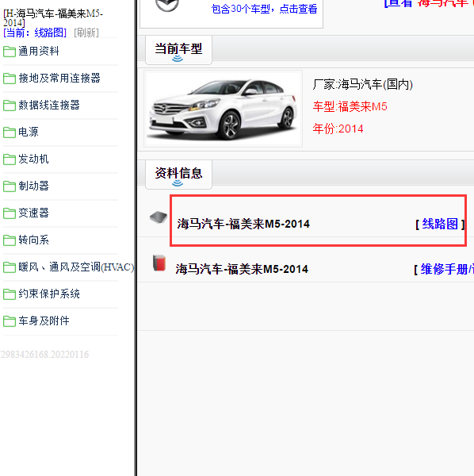
Task: Select the 通用资料 tree item
Action: (39, 51)
